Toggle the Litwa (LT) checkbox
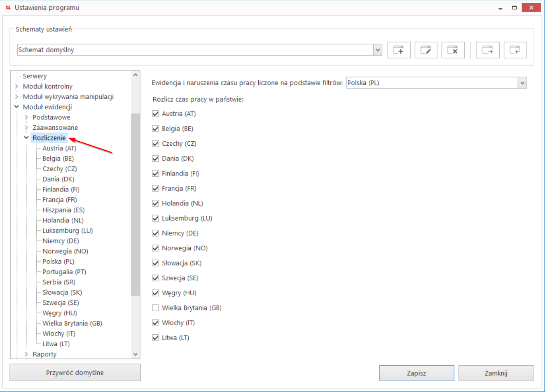This screenshot has height=392, width=545. point(155,338)
